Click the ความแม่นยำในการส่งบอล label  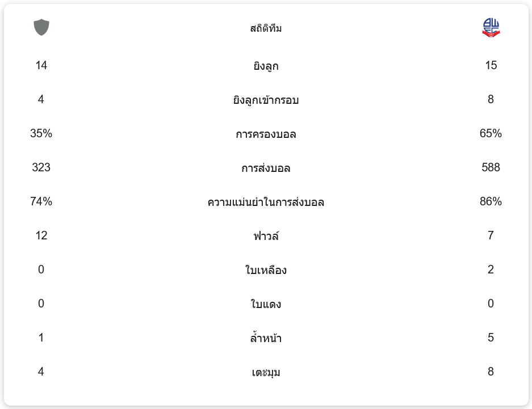tap(266, 203)
